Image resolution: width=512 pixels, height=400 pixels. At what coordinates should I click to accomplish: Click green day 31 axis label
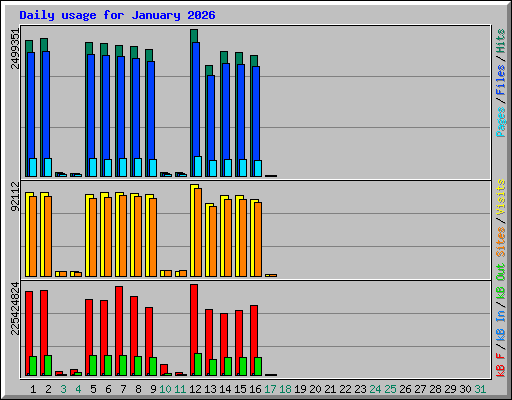tap(480, 389)
